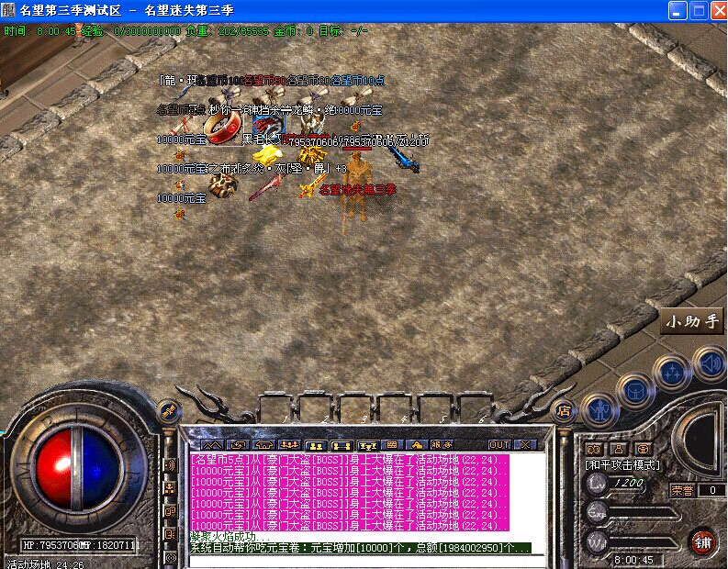Select quick item slot 2

tap(317, 407)
